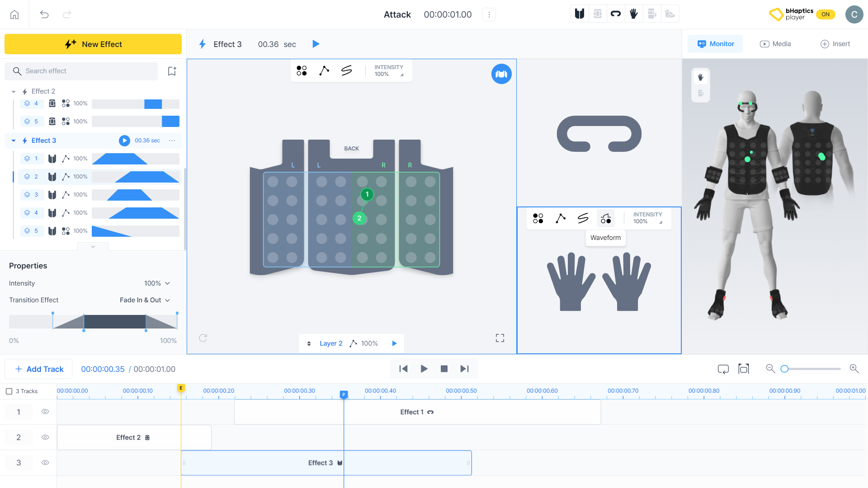Check the 3 Tracks checkbox
The height and width of the screenshot is (488, 868).
9,391
